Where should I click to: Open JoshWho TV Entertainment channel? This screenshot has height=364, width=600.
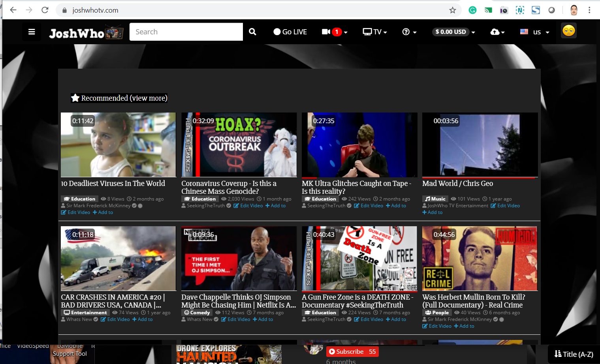458,206
